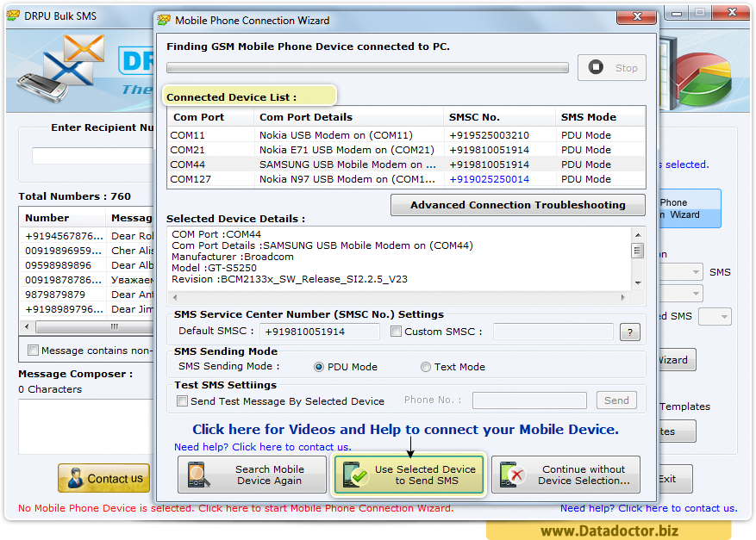The width and height of the screenshot is (756, 540).
Task: Click bottom-right 'Need help? Click here to contact us' link
Action: 648,508
